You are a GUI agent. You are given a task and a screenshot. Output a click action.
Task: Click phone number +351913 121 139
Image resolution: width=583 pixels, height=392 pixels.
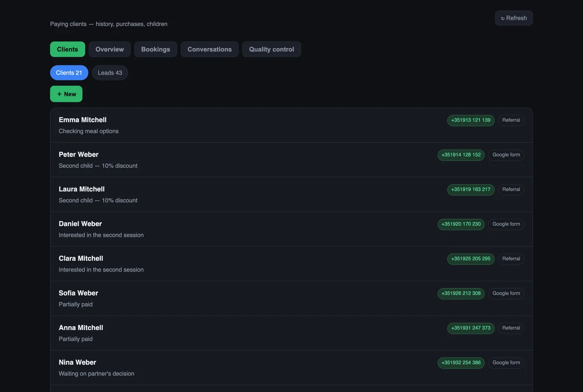pyautogui.click(x=471, y=120)
